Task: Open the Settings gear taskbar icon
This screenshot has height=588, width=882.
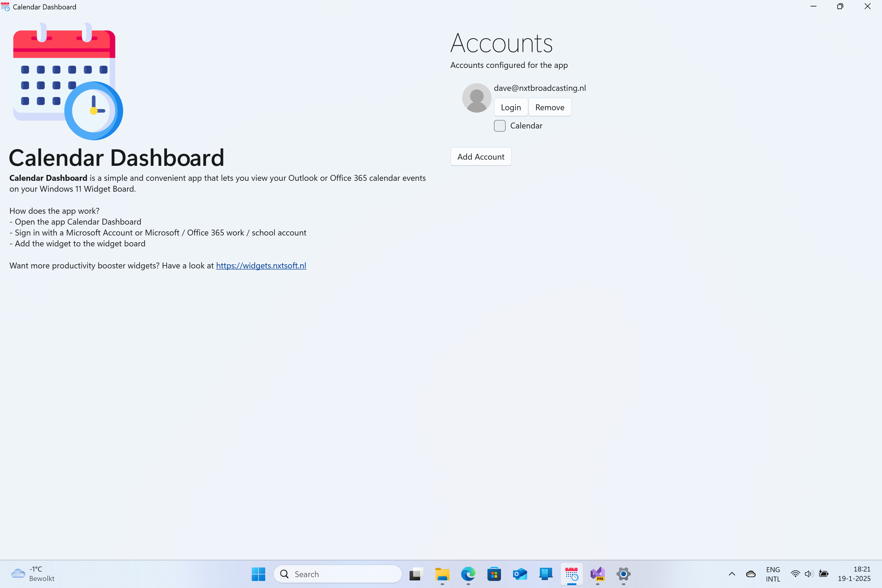Action: click(x=623, y=574)
